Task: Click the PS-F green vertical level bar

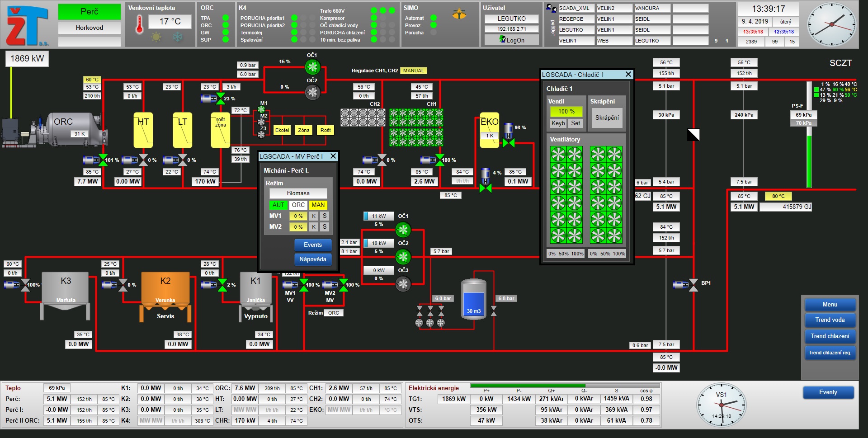Action: click(809, 135)
